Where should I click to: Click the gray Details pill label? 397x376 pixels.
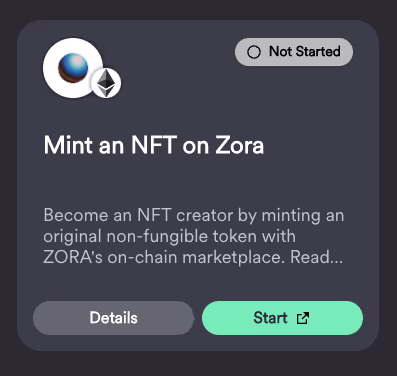click(x=113, y=318)
